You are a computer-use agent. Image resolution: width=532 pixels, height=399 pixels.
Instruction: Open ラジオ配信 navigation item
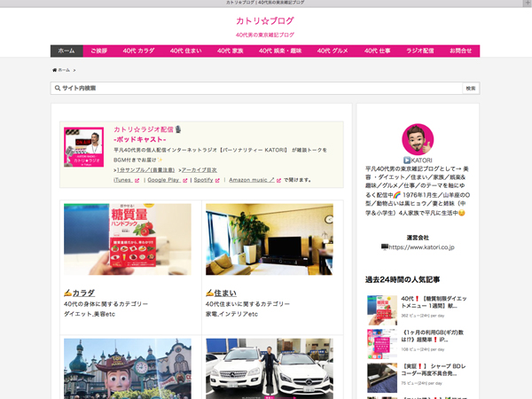420,51
